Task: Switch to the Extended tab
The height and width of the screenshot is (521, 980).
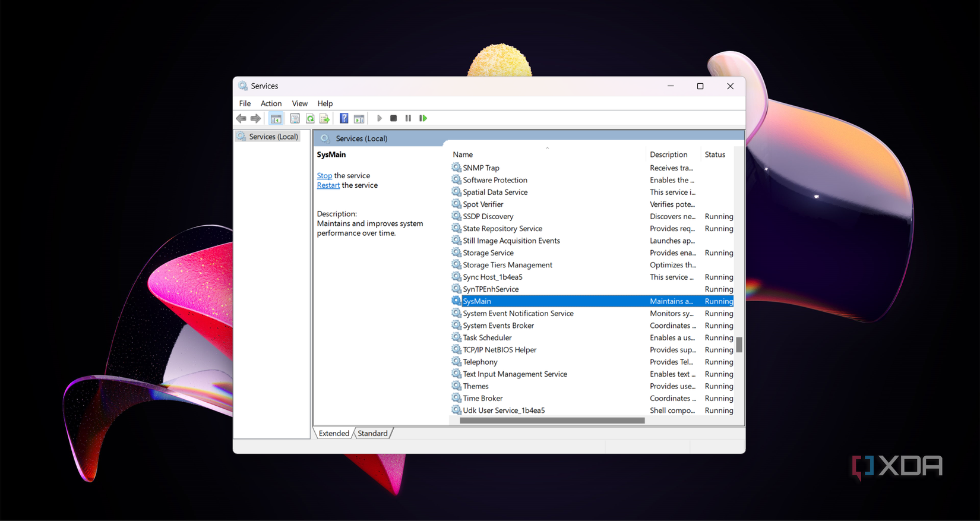Action: point(334,433)
